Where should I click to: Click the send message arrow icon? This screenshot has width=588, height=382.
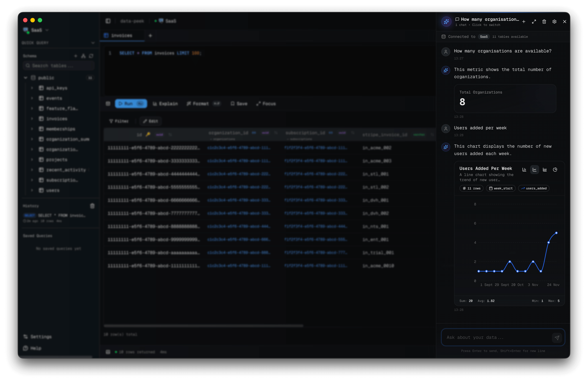point(557,338)
